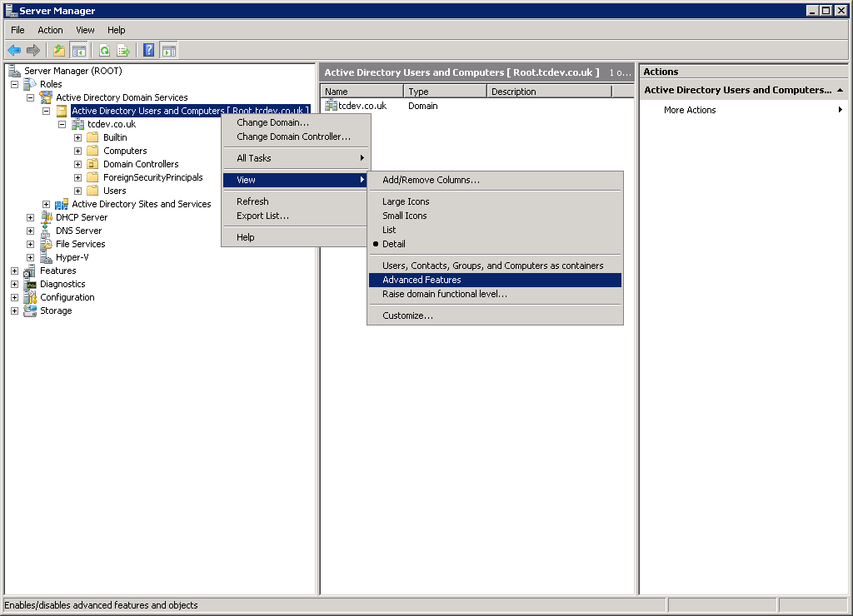Screen dimensions: 853x616
Task: Open the Action menu
Action: [50, 30]
